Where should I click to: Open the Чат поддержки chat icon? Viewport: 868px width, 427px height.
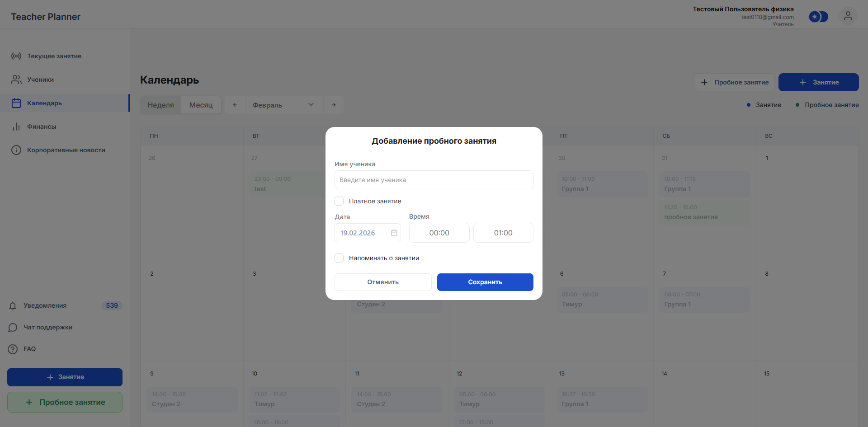(13, 327)
